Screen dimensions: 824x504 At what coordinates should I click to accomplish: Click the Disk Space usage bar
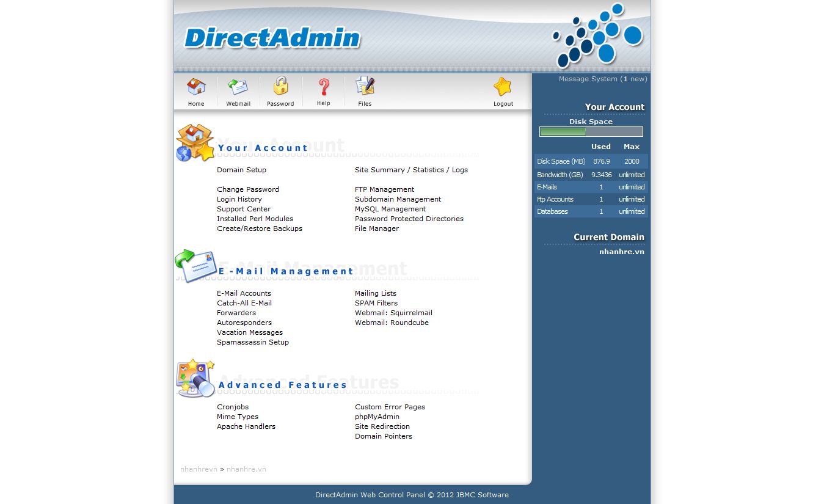point(591,131)
